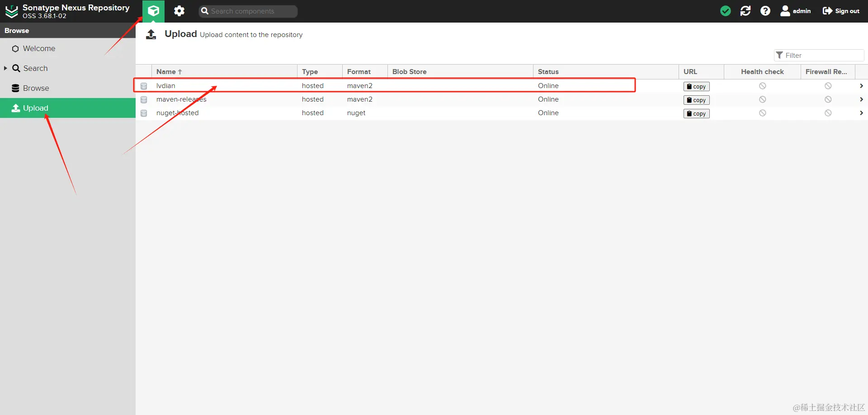
Task: Click the Firewall Report column header
Action: (x=828, y=72)
